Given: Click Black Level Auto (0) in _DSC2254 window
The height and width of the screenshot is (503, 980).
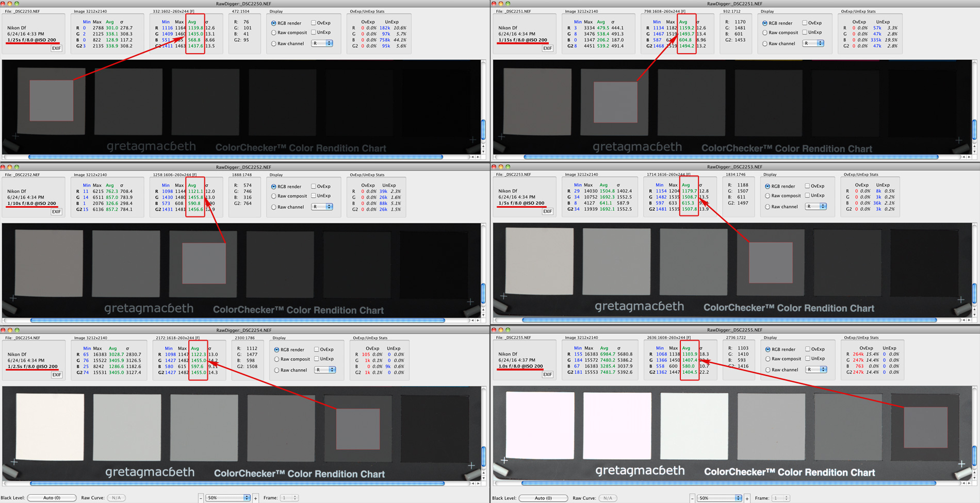Looking at the screenshot, I should click(x=52, y=498).
